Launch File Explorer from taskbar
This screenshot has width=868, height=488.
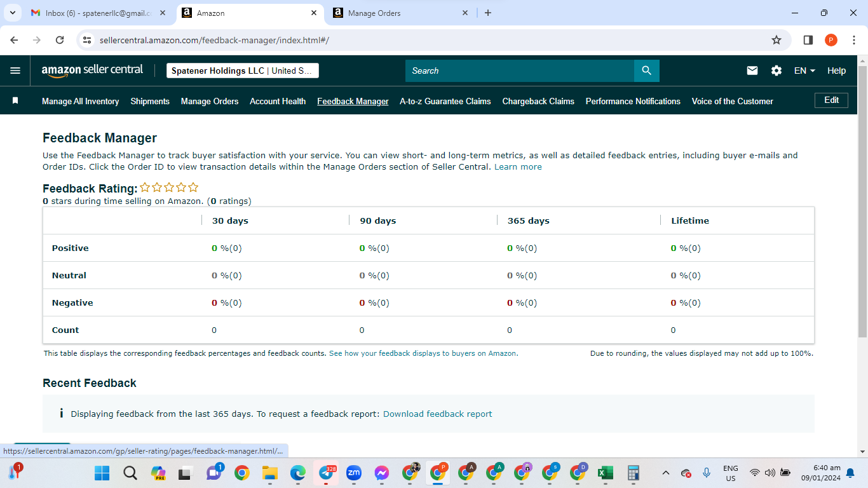pyautogui.click(x=270, y=473)
